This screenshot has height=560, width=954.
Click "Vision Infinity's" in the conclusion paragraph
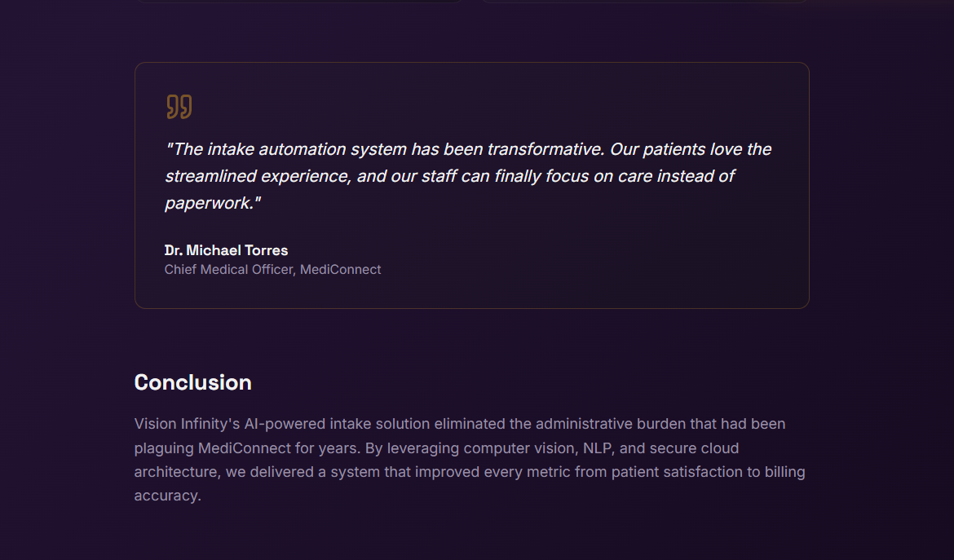(x=187, y=424)
